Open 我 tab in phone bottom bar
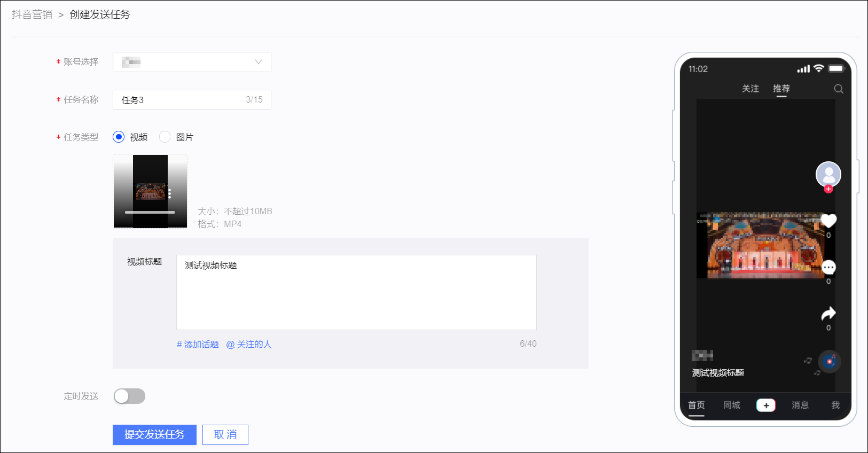This screenshot has width=868, height=453. 835,405
